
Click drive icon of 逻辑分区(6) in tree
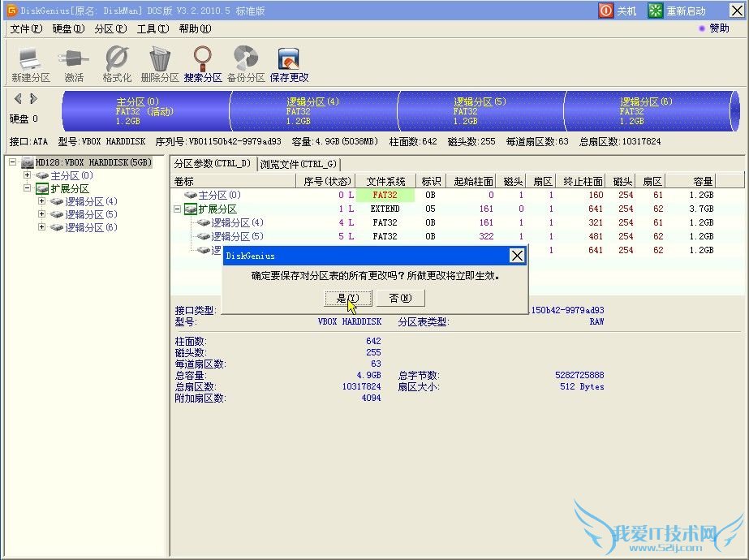tap(57, 227)
